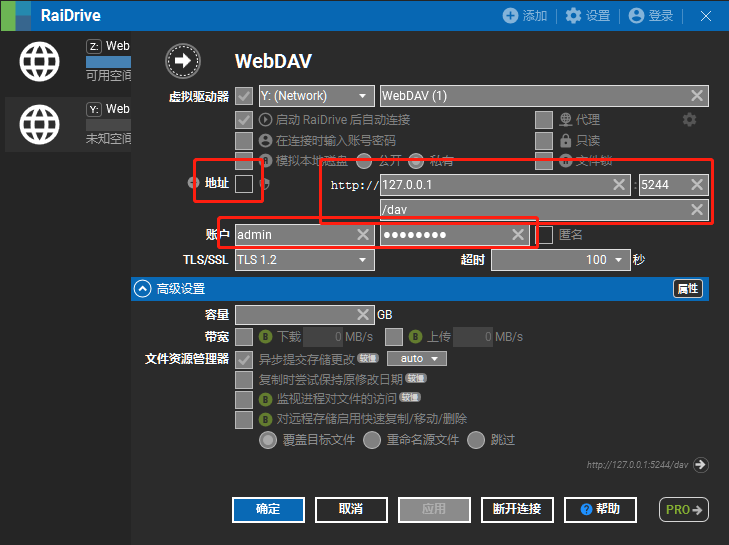Click the shield icon right of address checkbox
The width and height of the screenshot is (729, 545).
coord(265,183)
